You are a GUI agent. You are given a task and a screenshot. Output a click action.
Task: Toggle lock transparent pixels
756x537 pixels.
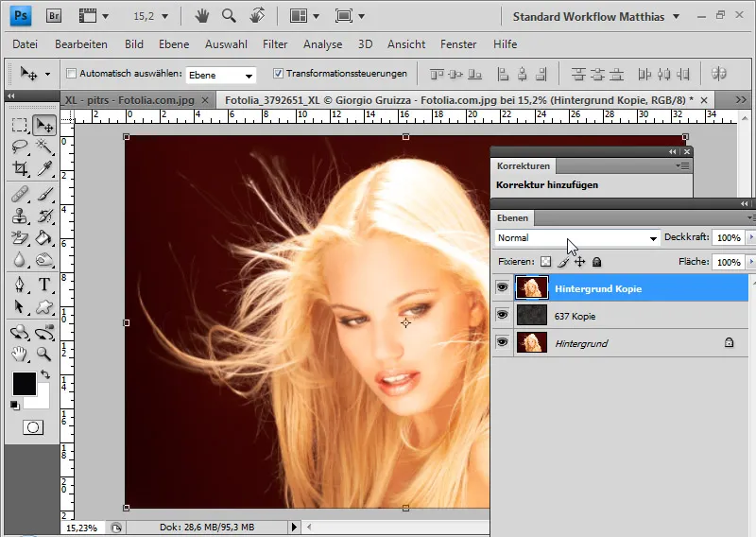[545, 262]
